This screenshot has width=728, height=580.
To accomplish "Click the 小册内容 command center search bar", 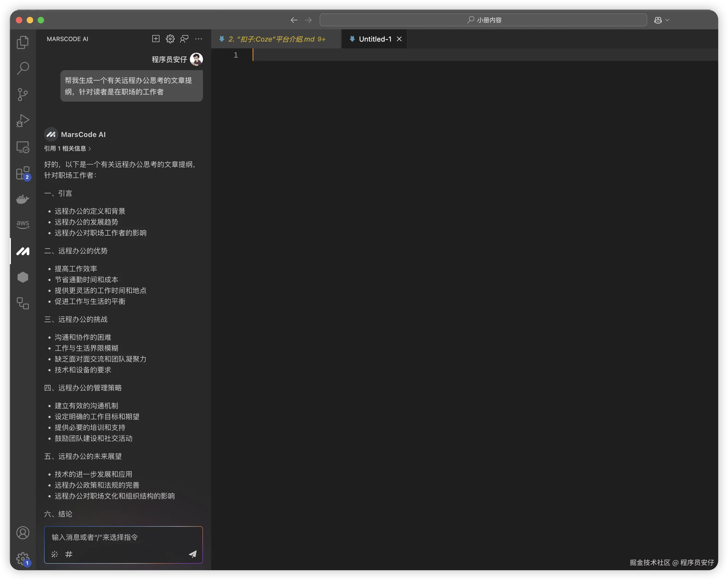I will coord(483,20).
